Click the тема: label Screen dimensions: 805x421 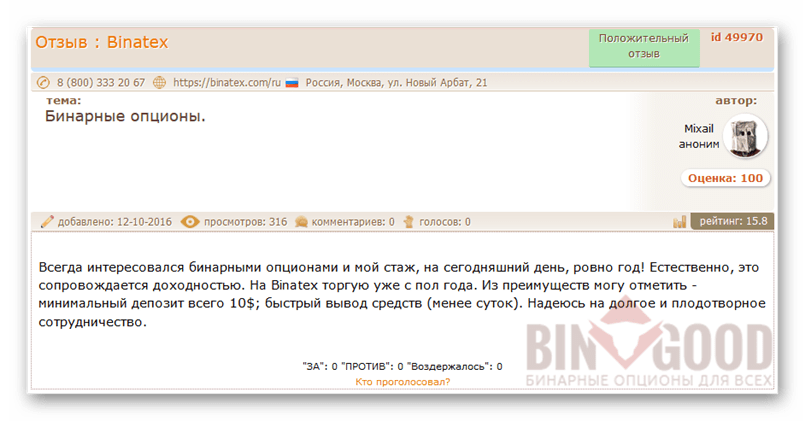pos(63,101)
